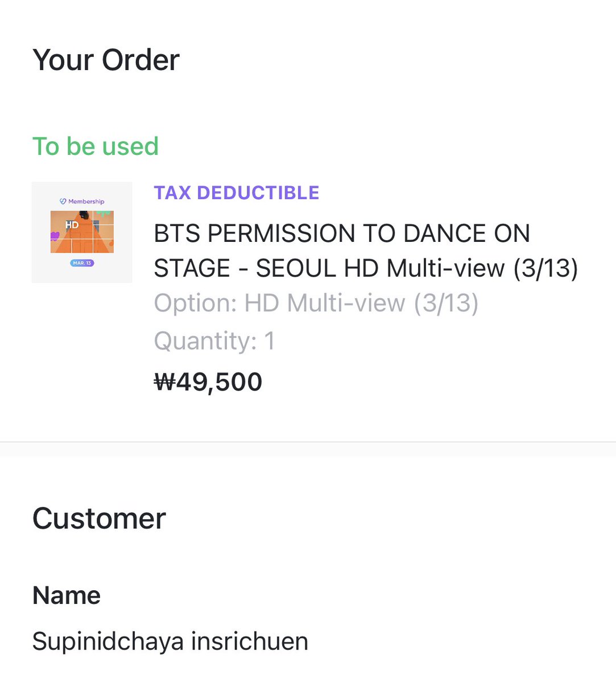Click the green splash shape on thumbnail

[x=104, y=213]
